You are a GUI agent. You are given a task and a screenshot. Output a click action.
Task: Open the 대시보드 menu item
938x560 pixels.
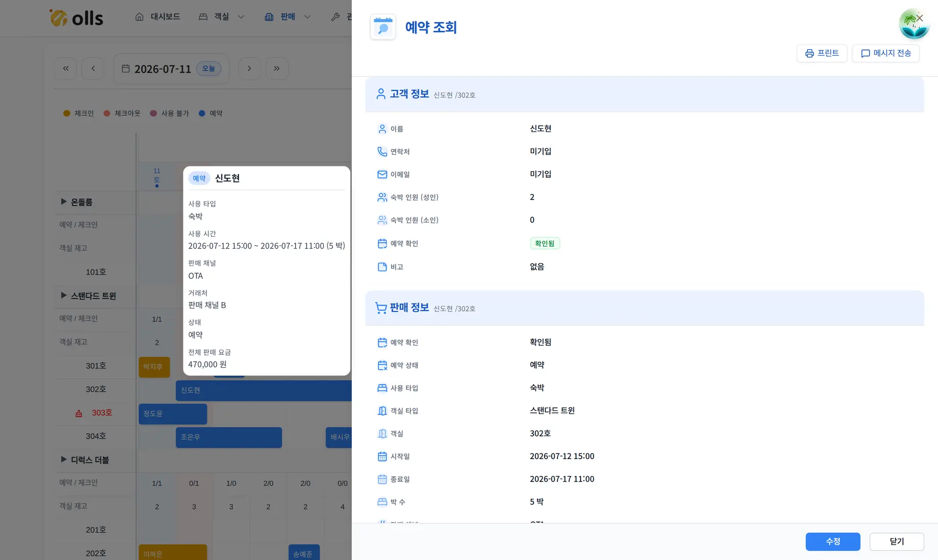point(158,17)
